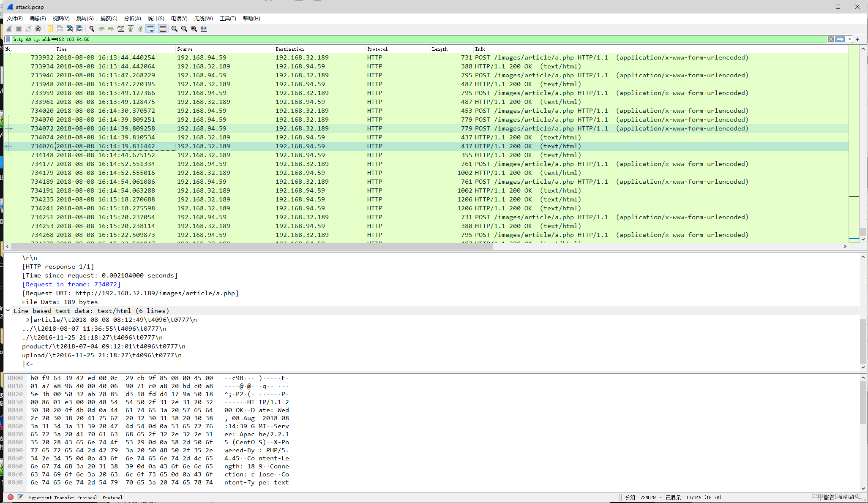Add a display filter button with plus

click(x=858, y=39)
